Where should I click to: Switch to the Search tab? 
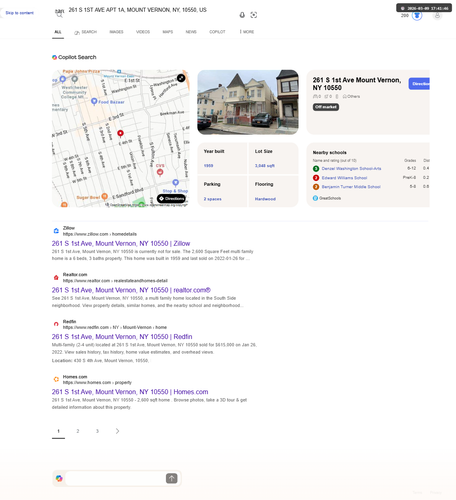click(85, 32)
